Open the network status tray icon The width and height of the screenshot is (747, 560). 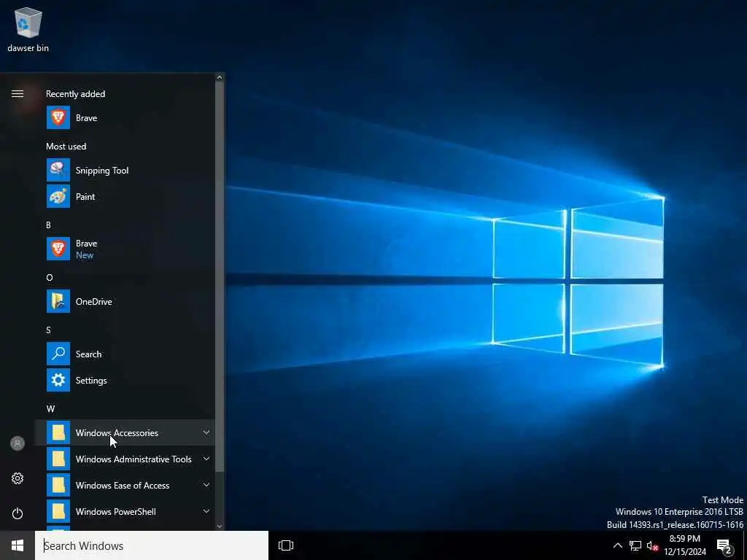[x=635, y=545]
